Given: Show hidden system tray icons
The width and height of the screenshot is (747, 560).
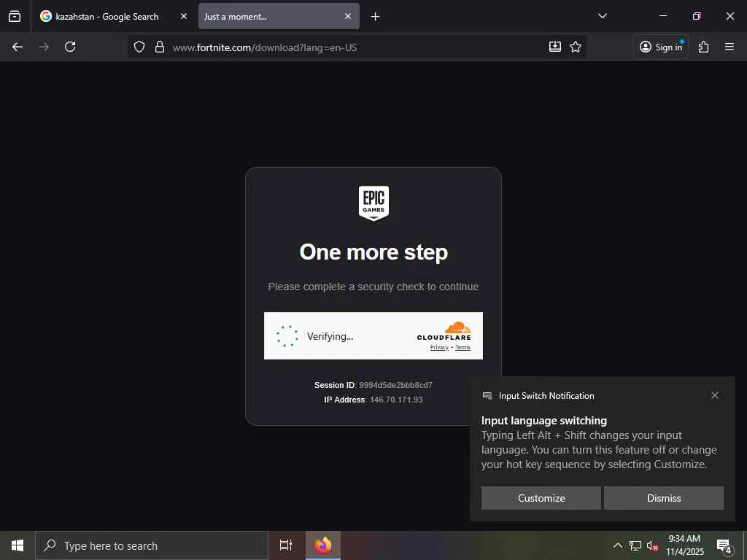Looking at the screenshot, I should [x=617, y=545].
